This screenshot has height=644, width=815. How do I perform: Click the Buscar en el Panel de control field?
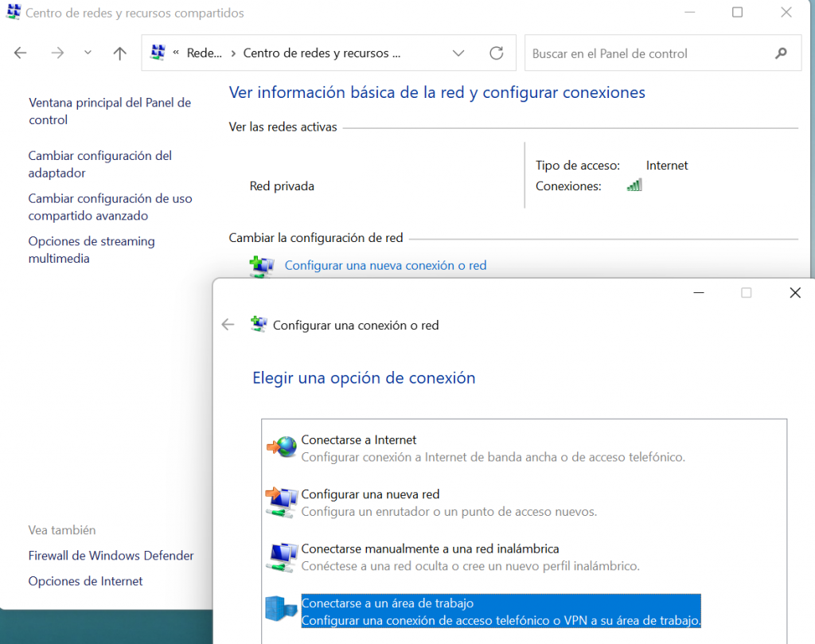click(649, 53)
